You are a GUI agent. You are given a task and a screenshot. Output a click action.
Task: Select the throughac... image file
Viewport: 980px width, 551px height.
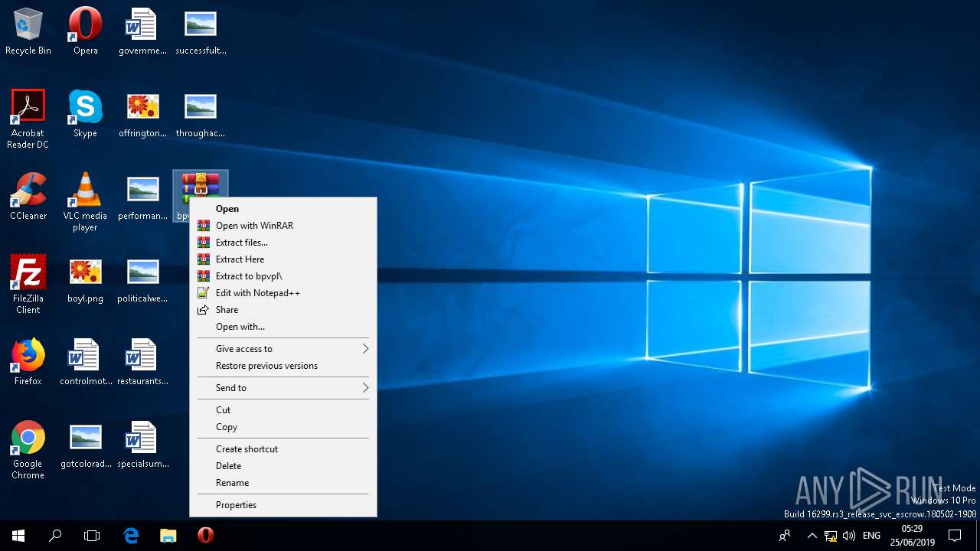(x=201, y=114)
